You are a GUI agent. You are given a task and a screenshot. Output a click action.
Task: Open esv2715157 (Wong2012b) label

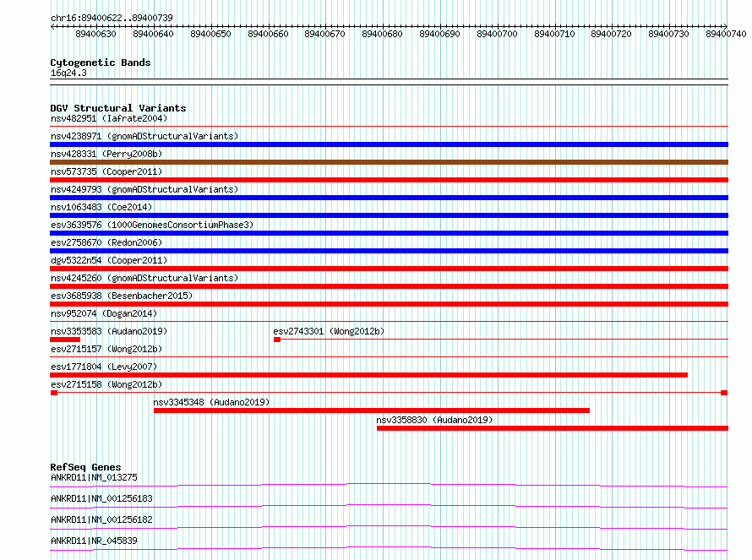[x=106, y=349]
